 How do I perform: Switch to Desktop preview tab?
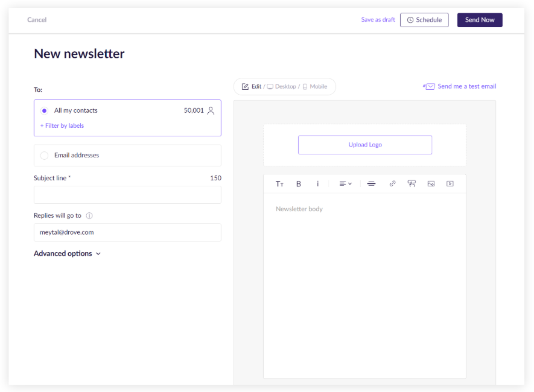point(282,87)
